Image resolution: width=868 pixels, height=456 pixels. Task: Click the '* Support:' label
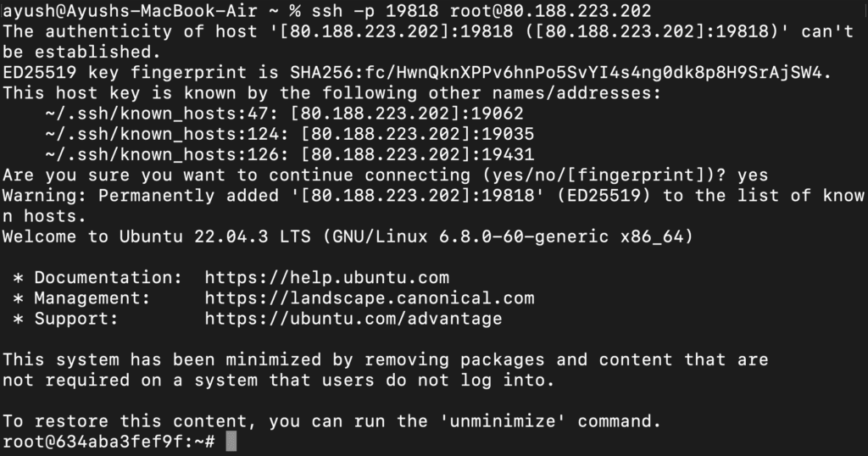click(x=71, y=319)
